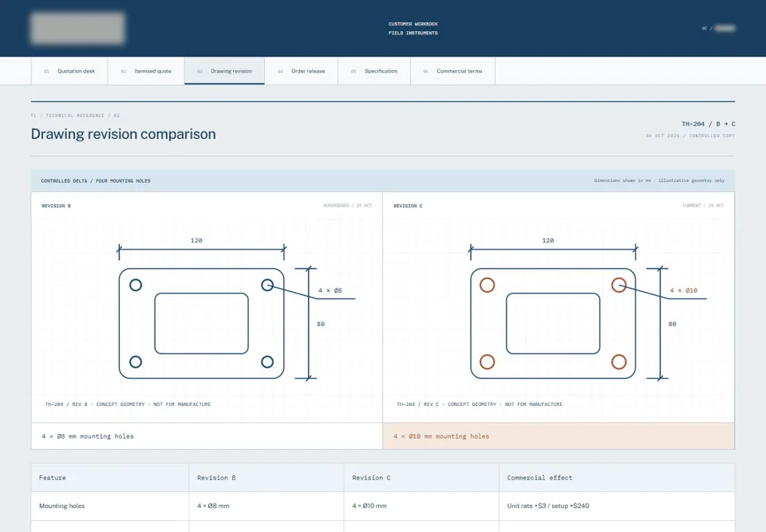Select 'CONTROLLED DELTA / FOUR MOUNTING HOLES' banner text
Screen dimensions: 766x532
pyautogui.click(x=96, y=181)
